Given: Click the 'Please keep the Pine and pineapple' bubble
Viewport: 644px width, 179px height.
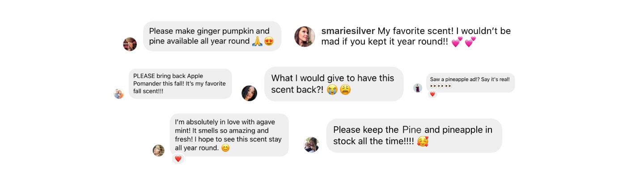Looking at the screenshot, I should [x=414, y=136].
